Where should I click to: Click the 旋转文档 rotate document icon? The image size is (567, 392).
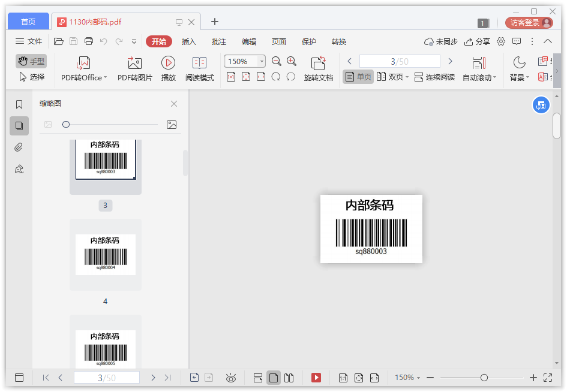pos(318,69)
